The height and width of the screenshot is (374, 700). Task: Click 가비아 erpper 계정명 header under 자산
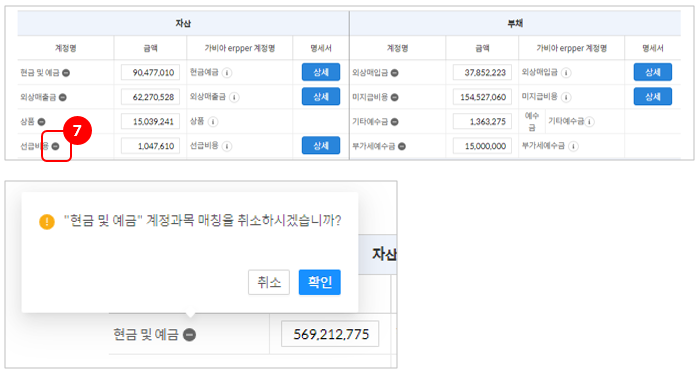coord(240,48)
